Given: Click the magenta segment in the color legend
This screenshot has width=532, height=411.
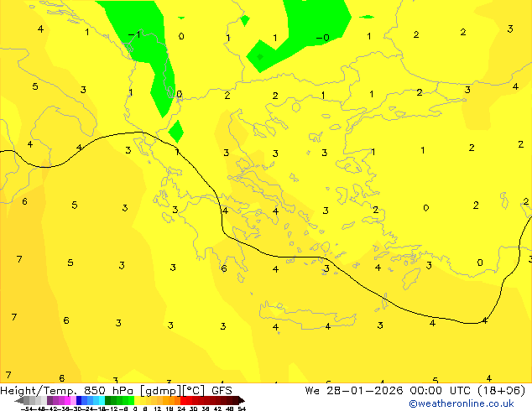Looking at the screenshot, I should 67,400.
